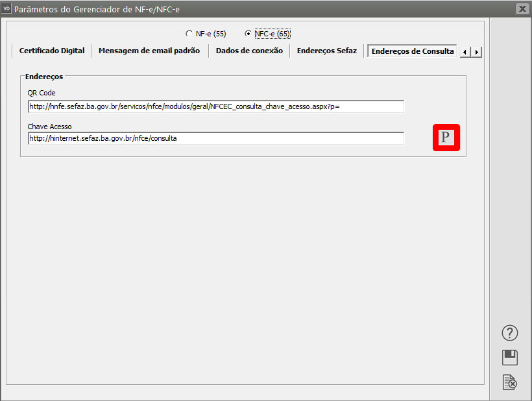Click the Chave Acesso URL input field
The image size is (532, 401).
216,138
